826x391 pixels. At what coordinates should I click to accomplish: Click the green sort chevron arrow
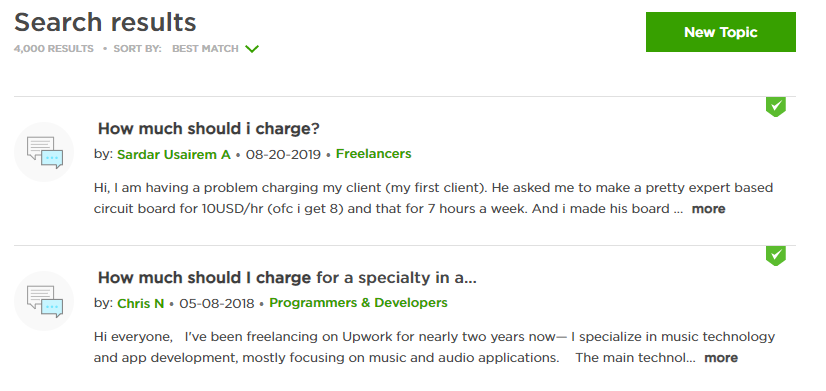pos(252,49)
